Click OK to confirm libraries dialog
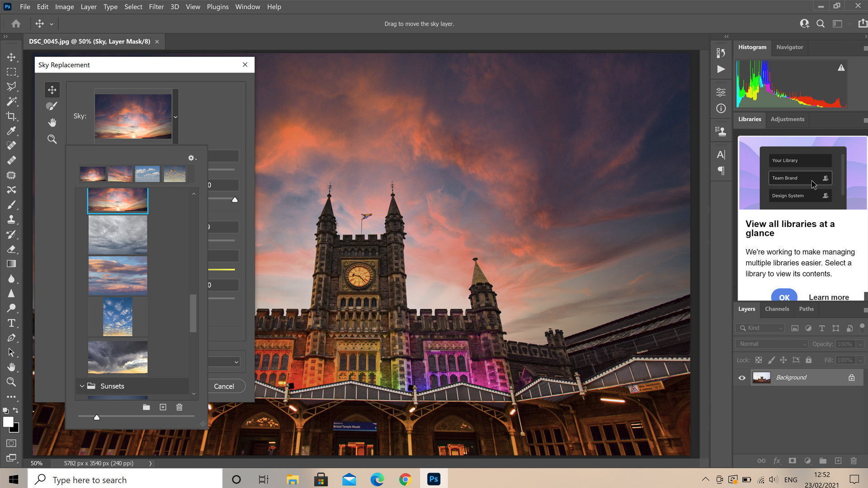The image size is (868, 488). pos(784,296)
